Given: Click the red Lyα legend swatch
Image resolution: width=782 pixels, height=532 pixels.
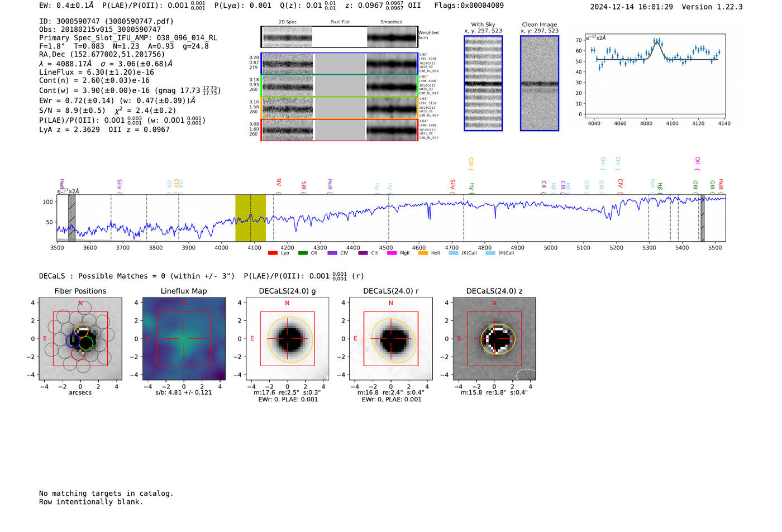Looking at the screenshot, I should click(273, 253).
